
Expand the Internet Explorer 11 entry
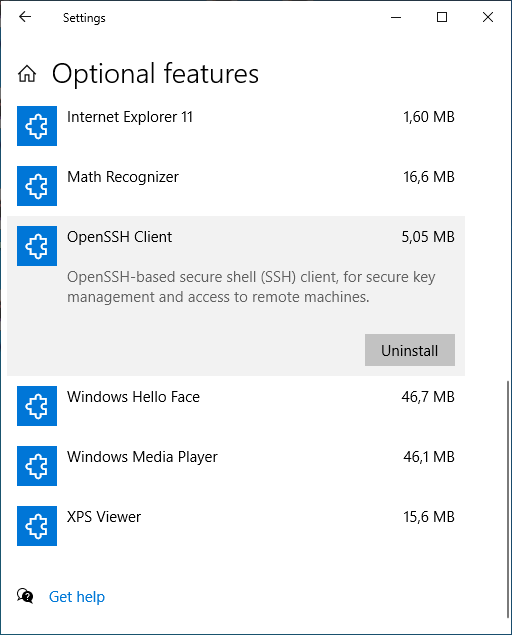[236, 126]
